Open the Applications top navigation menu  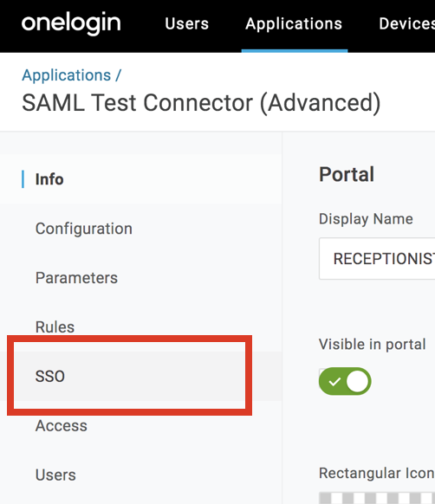point(294,23)
